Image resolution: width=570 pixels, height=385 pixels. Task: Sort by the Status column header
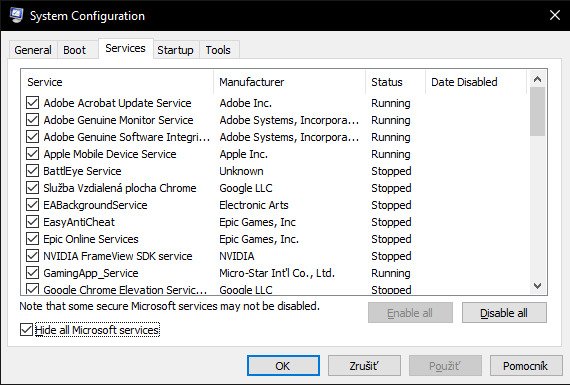pyautogui.click(x=396, y=82)
